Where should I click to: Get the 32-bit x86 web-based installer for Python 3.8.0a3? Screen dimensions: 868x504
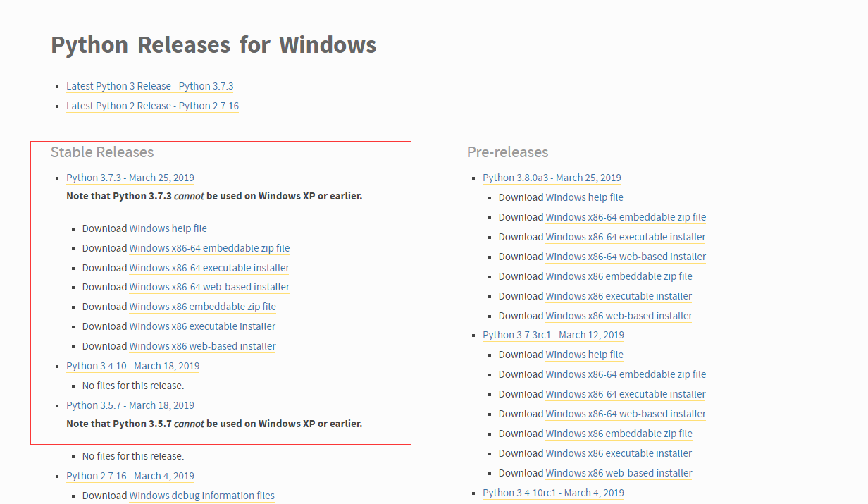tap(619, 316)
